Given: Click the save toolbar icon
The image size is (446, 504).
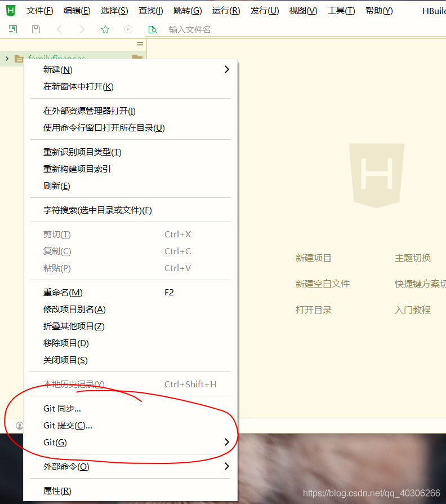Looking at the screenshot, I should click(x=36, y=29).
